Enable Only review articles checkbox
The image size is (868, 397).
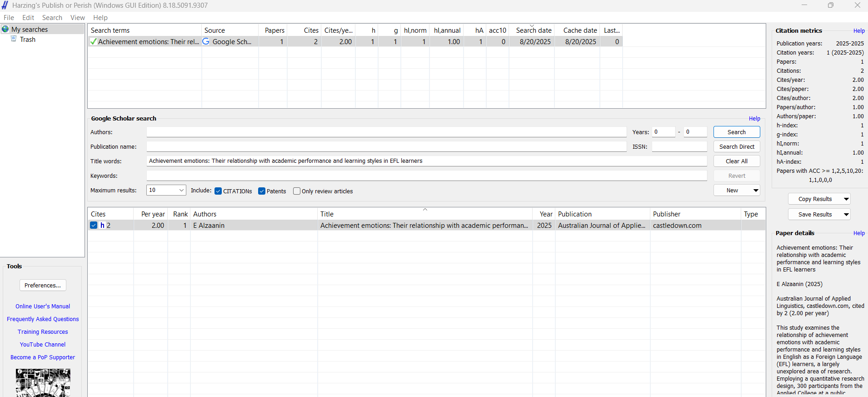click(297, 191)
